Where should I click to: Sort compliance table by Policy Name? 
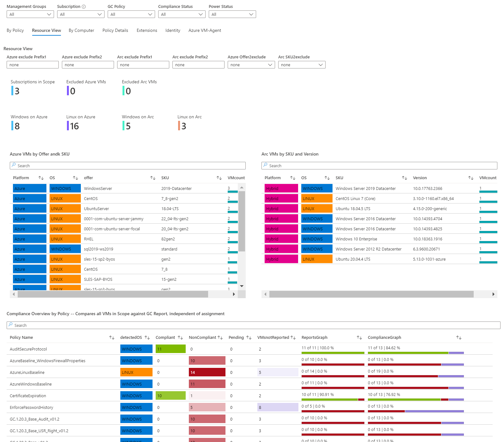pos(112,338)
